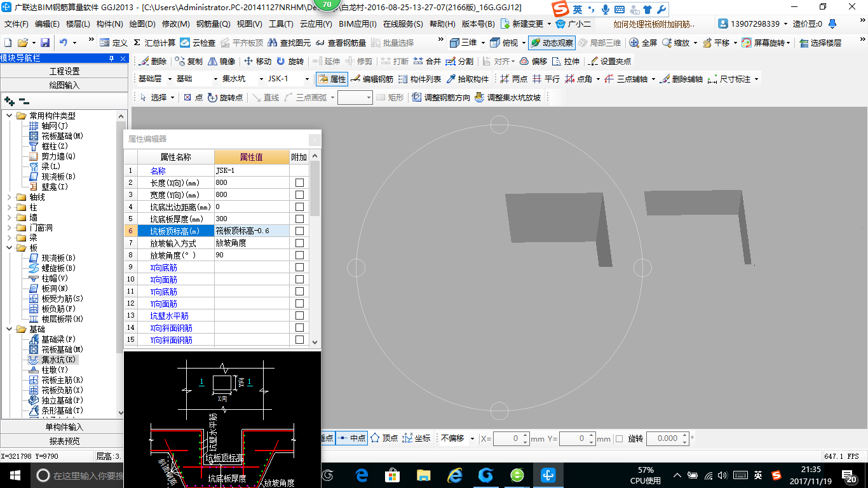
Task: Click the New file icon
Action: click(x=8, y=43)
